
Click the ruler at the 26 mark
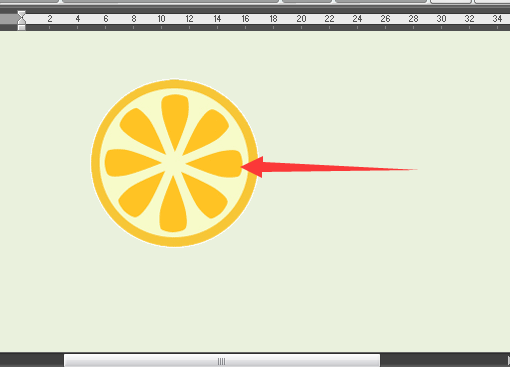point(385,19)
